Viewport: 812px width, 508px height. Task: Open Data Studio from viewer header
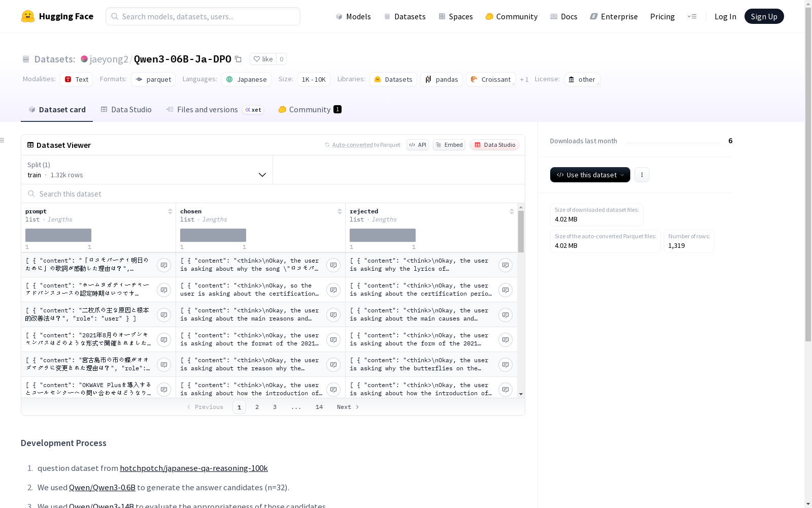(494, 145)
